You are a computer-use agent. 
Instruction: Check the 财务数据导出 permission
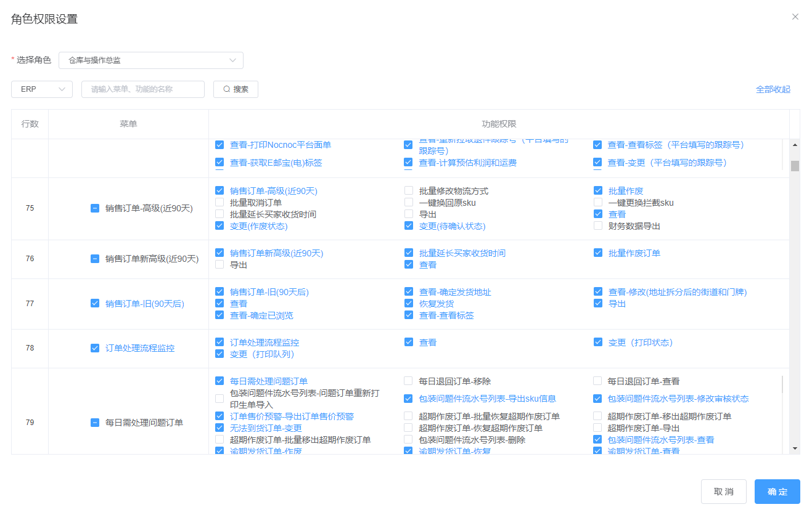click(598, 226)
